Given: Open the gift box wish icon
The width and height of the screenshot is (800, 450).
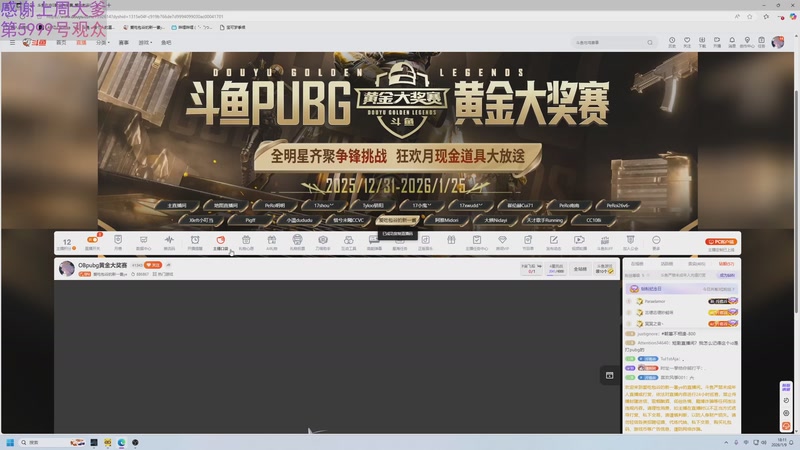Looking at the screenshot, I should point(246,242).
